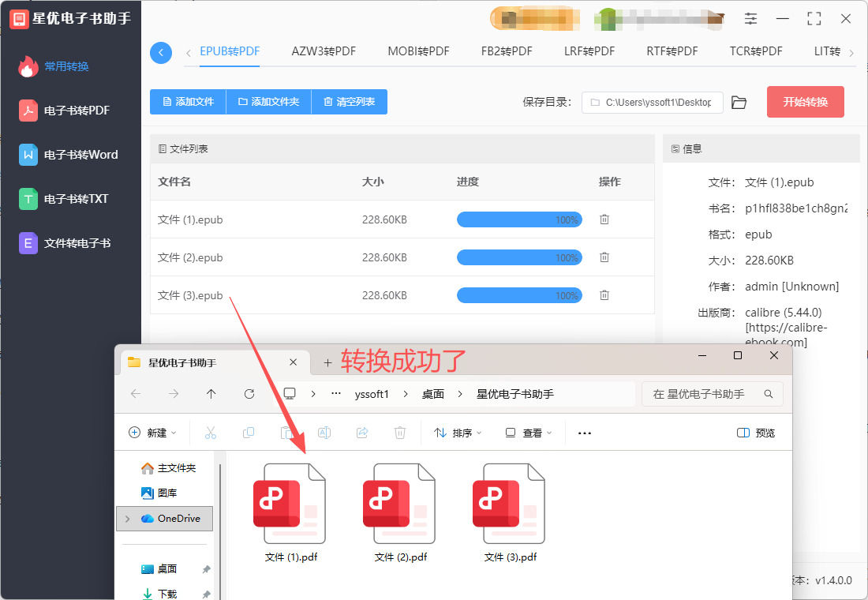The height and width of the screenshot is (600, 868).
Task: Expand the OneDrive tree node
Action: point(126,519)
